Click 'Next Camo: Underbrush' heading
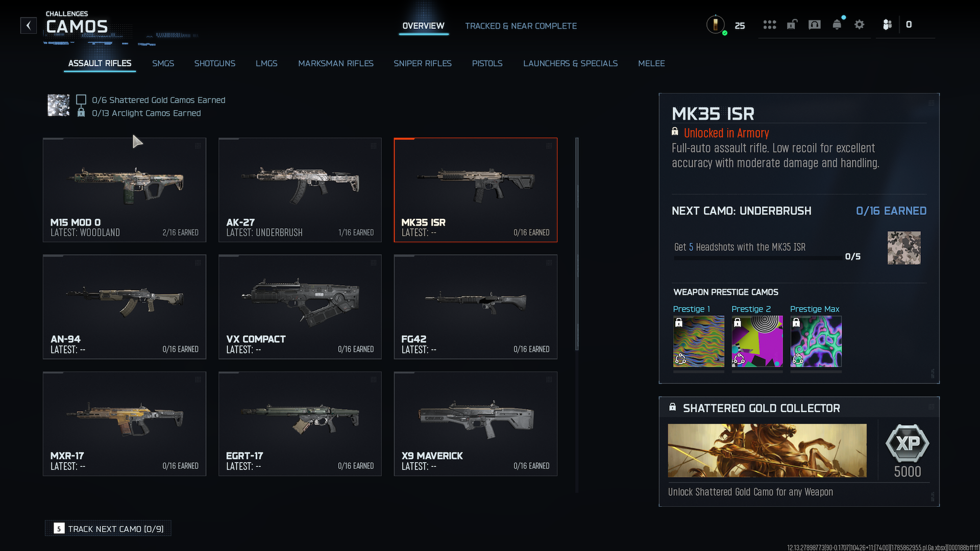 pyautogui.click(x=741, y=211)
